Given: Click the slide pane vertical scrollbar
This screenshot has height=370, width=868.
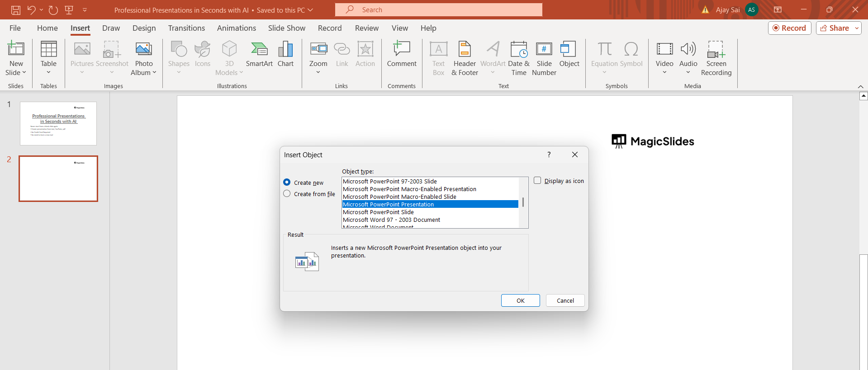Looking at the screenshot, I should (863, 312).
